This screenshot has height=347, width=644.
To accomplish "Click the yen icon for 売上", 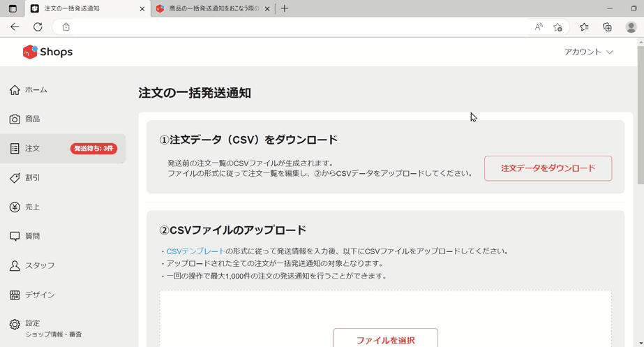I will click(15, 207).
